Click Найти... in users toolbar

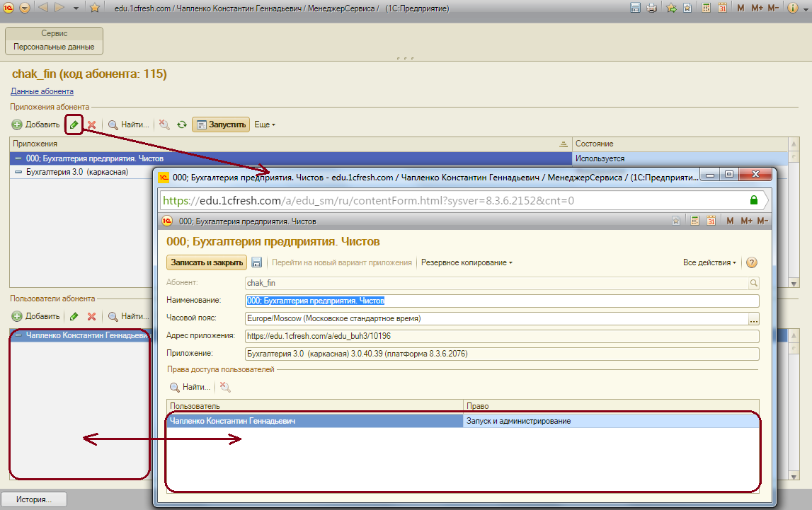tap(128, 316)
